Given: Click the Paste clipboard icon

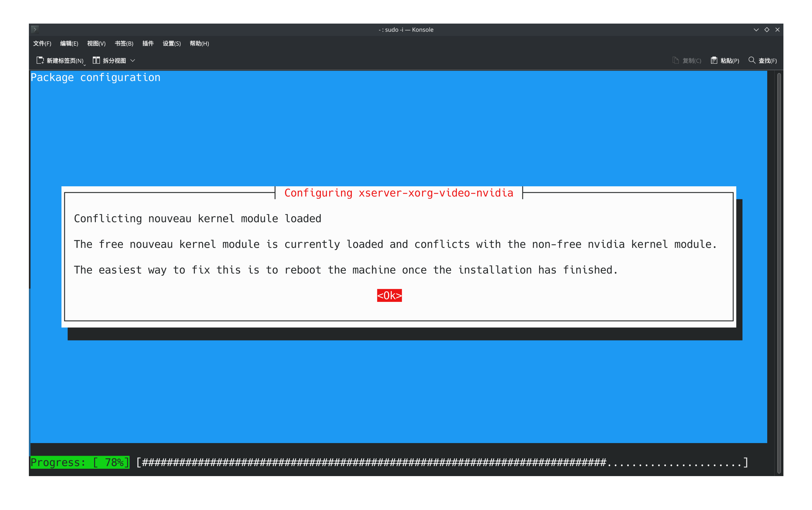Looking at the screenshot, I should coord(714,60).
